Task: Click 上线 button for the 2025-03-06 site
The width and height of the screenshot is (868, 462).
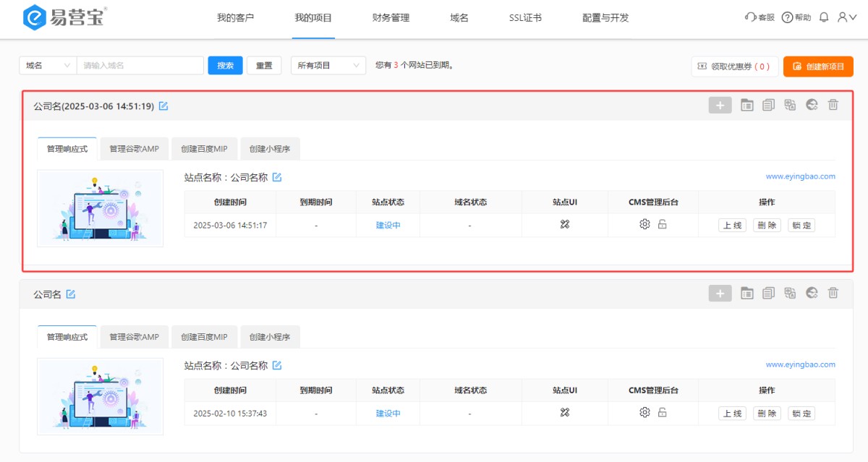Action: [732, 225]
